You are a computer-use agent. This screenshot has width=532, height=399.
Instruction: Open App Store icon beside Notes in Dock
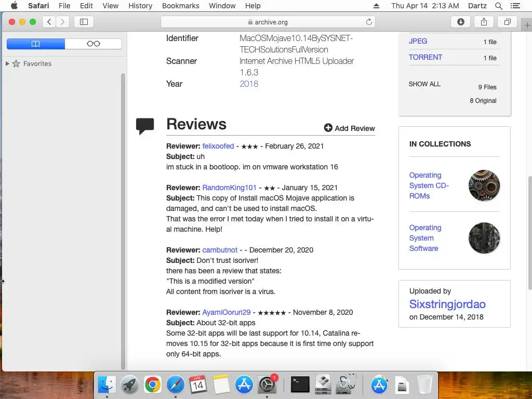pos(244,385)
